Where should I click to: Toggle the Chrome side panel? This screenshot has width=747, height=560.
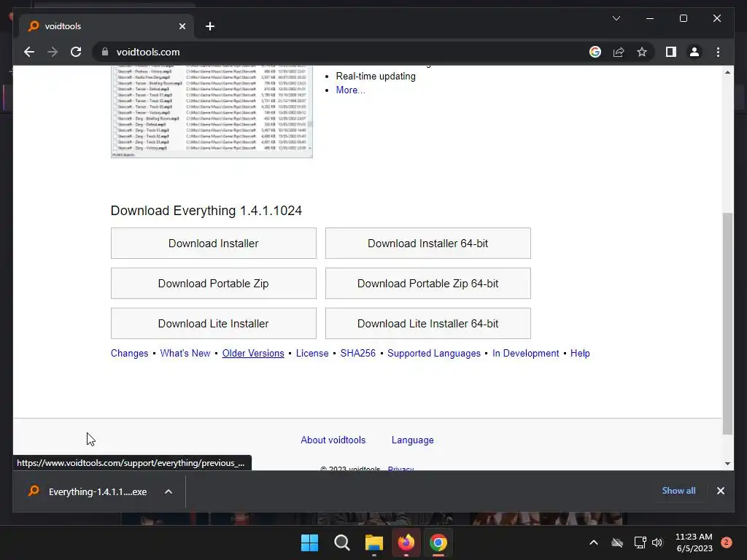(x=671, y=52)
